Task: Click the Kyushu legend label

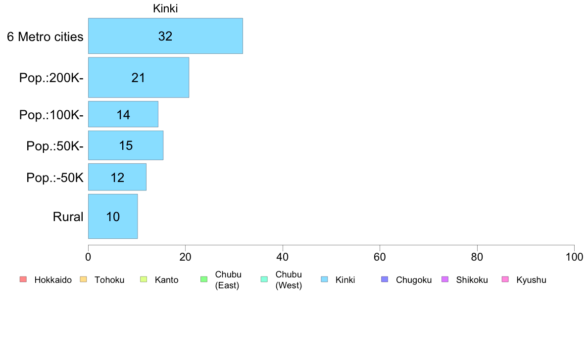Action: tap(531, 280)
